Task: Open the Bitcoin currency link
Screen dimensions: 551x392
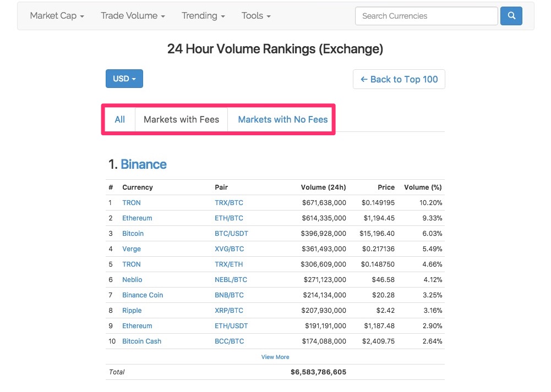Action: 133,234
